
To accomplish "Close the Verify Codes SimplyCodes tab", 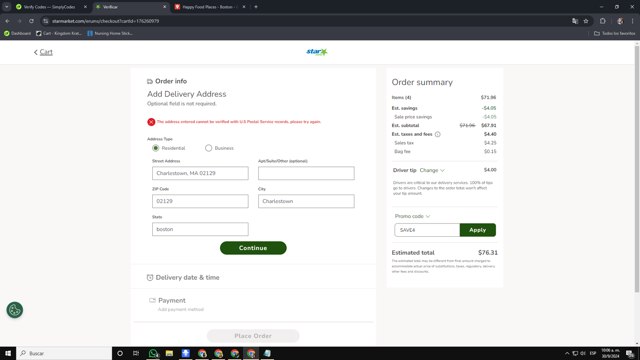I will [85, 7].
